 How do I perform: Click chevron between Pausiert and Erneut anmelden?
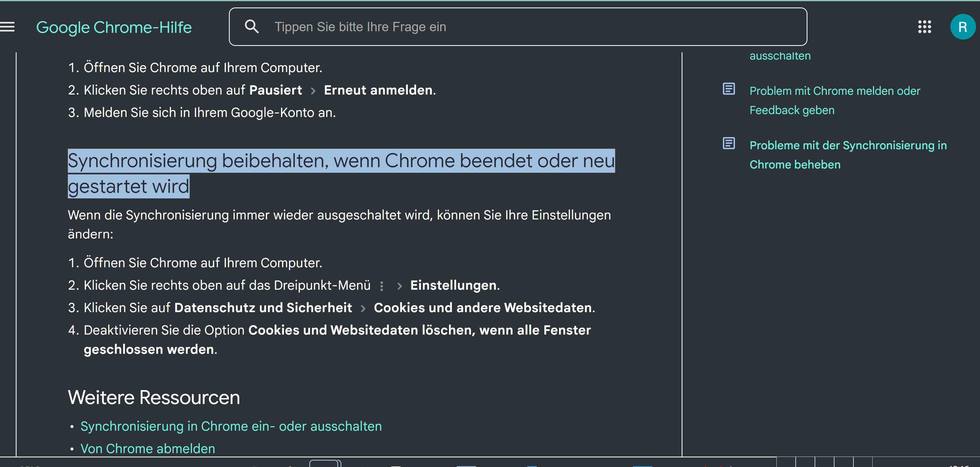[313, 91]
